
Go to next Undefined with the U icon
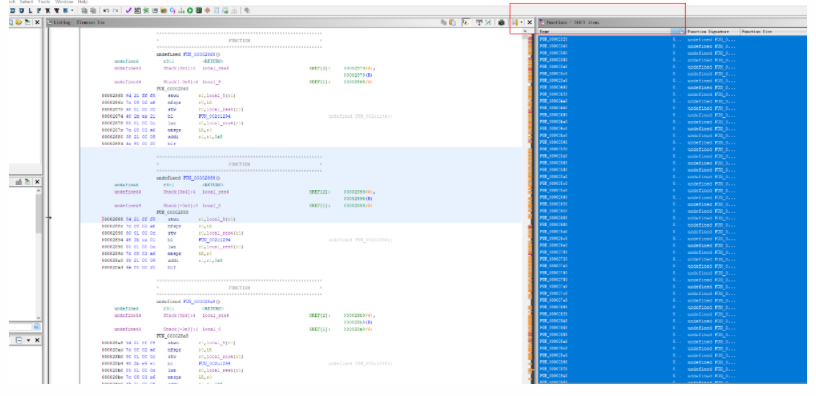click(21, 10)
